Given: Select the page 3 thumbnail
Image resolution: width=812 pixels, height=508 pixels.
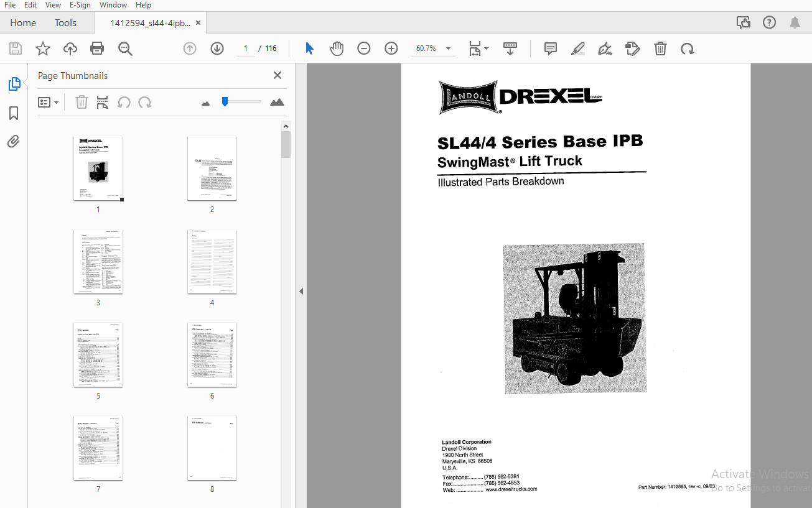Looking at the screenshot, I should [x=98, y=262].
